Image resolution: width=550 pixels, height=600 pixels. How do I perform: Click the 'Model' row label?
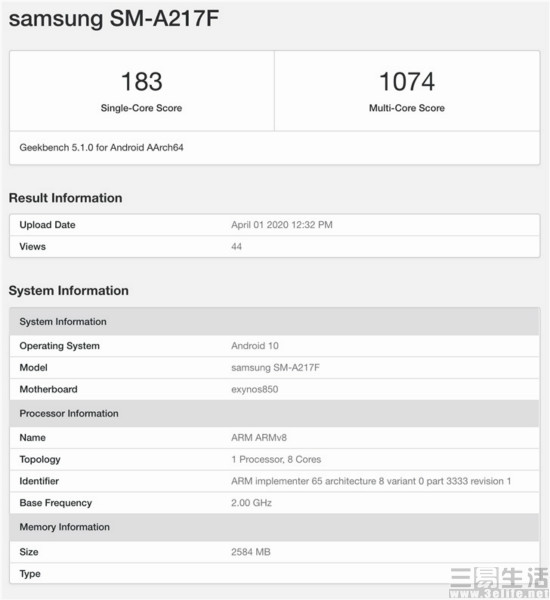click(x=33, y=368)
